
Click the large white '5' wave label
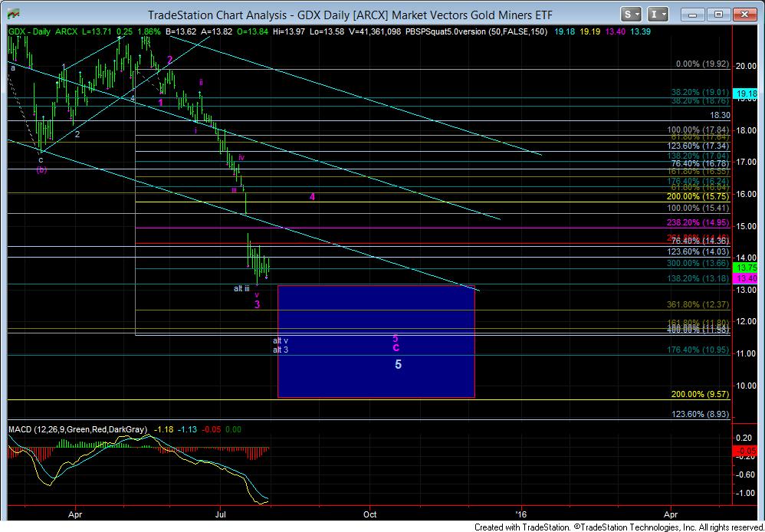click(x=398, y=364)
